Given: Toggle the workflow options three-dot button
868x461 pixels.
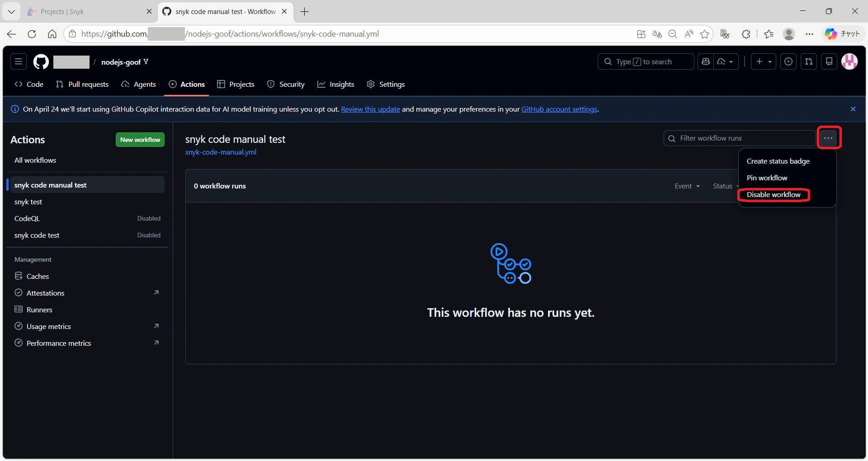Looking at the screenshot, I should tap(828, 138).
